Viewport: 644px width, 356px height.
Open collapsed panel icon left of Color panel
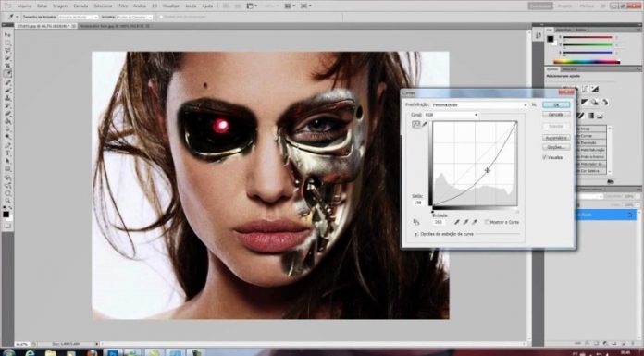pyautogui.click(x=538, y=36)
